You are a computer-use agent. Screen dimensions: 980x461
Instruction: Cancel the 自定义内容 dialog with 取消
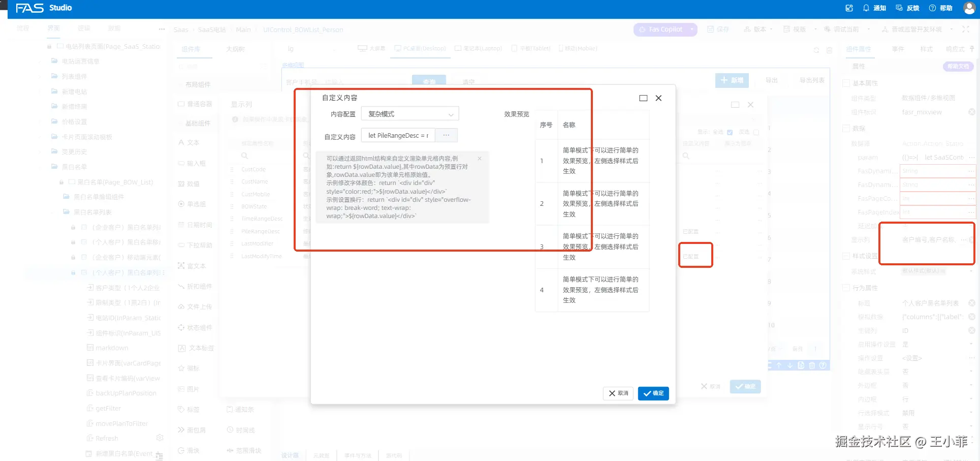pos(618,393)
